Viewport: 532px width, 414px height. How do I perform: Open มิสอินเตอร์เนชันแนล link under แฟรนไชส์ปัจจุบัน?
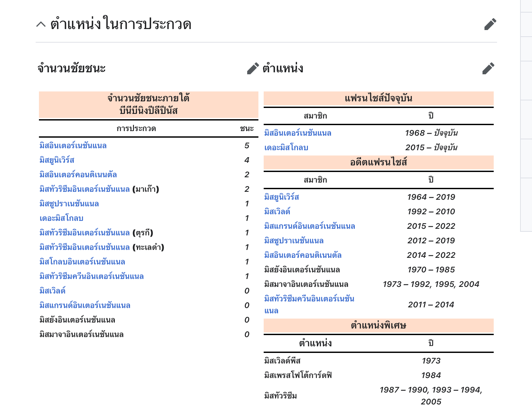pyautogui.click(x=298, y=133)
